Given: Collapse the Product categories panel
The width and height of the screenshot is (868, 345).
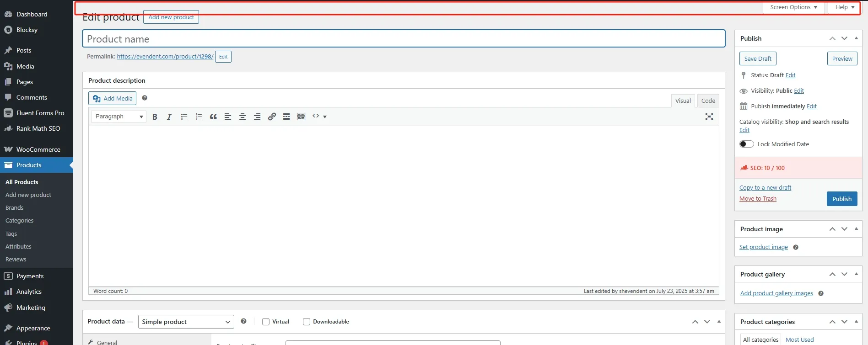Looking at the screenshot, I should 856,322.
